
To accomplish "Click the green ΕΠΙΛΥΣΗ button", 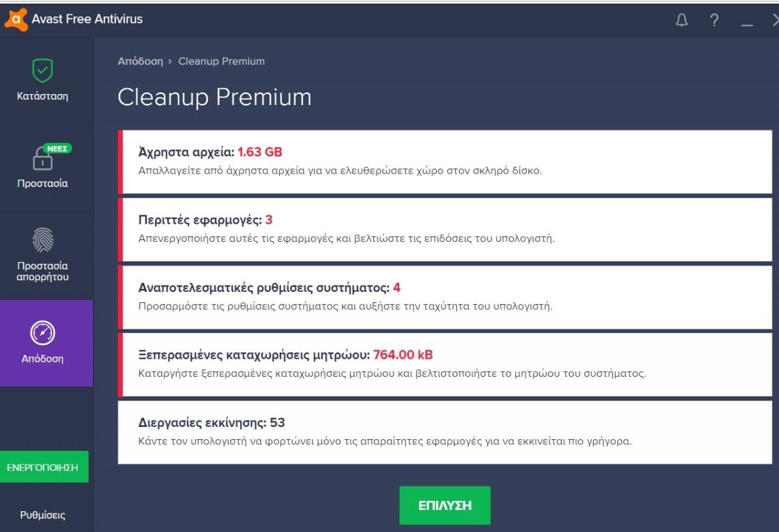I will [x=445, y=505].
